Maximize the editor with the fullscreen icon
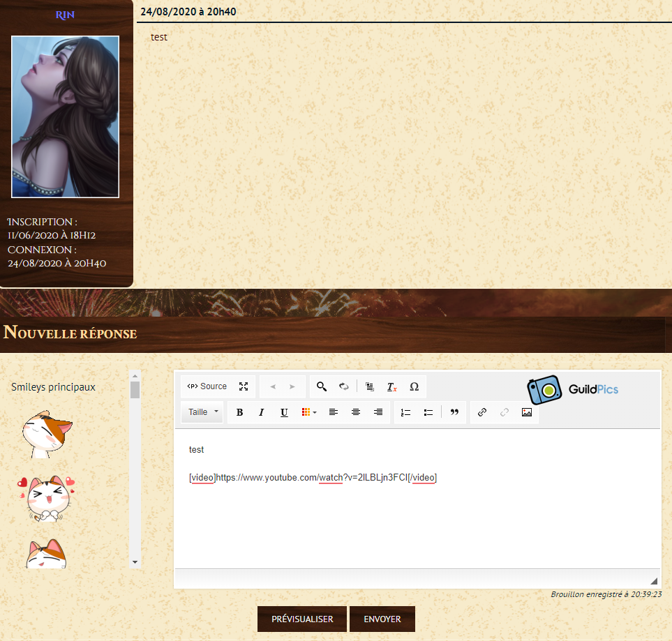The height and width of the screenshot is (641, 672). click(x=244, y=386)
